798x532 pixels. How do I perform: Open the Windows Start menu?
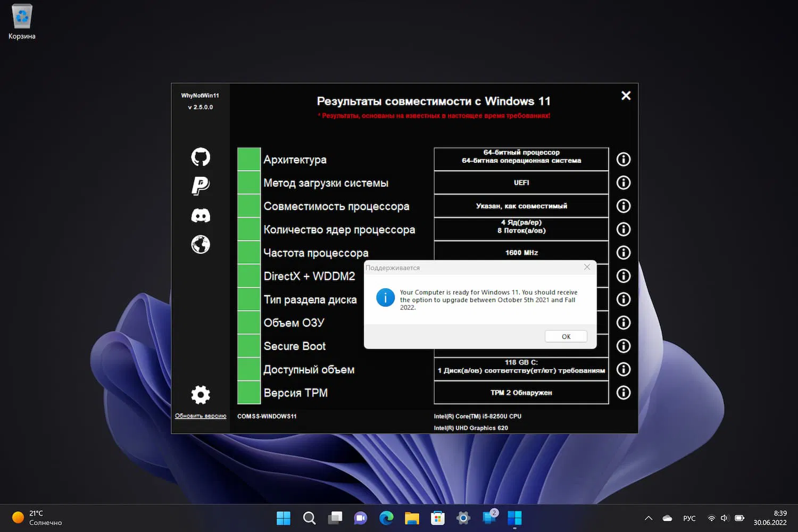pos(284,518)
